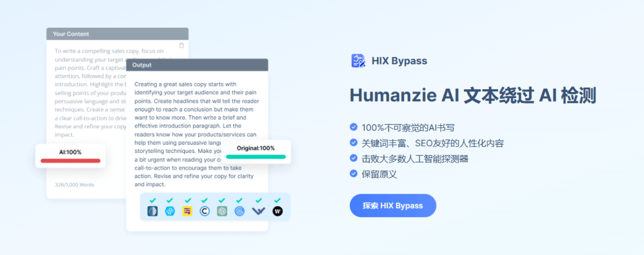Click the Humanzie AI 文本绕过 AI 检测 heading

click(473, 95)
